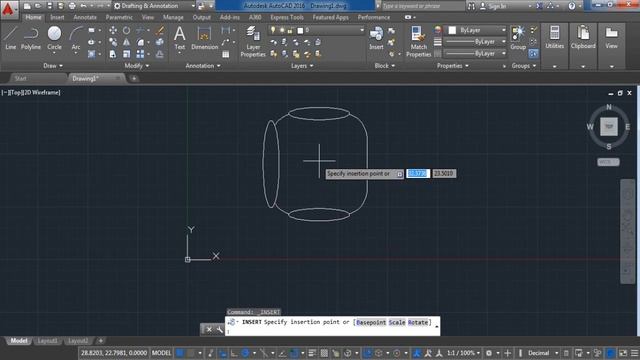
Task: Toggle the drawing grid display in status bar
Action: pos(180,353)
